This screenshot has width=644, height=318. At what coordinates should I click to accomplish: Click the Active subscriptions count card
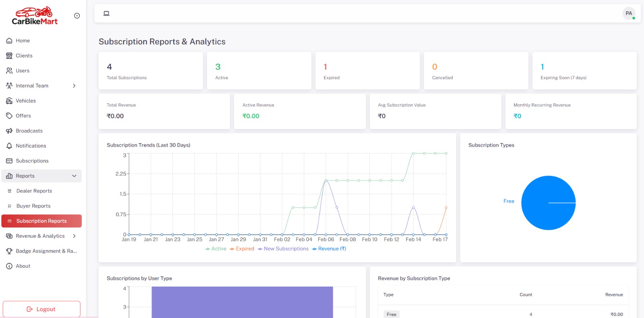coord(259,71)
